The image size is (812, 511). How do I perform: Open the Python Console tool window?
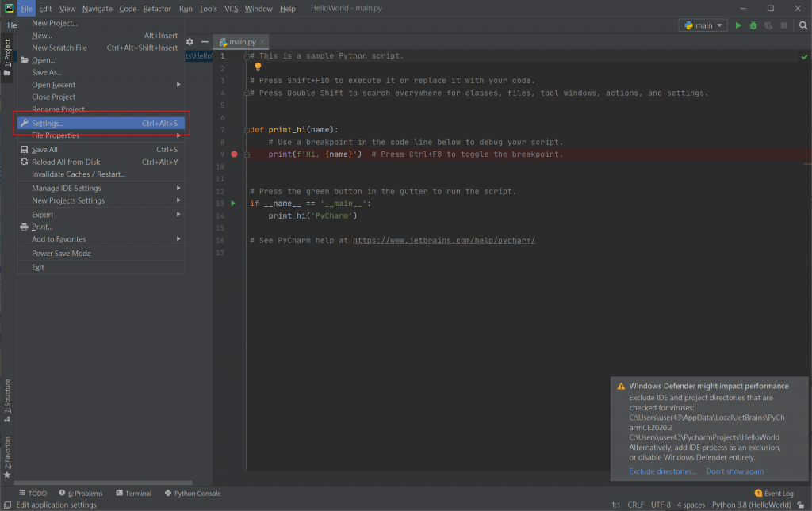(193, 494)
